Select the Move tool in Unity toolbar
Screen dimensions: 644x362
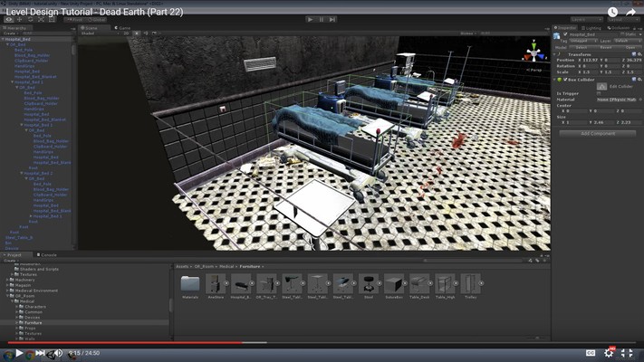click(x=19, y=18)
